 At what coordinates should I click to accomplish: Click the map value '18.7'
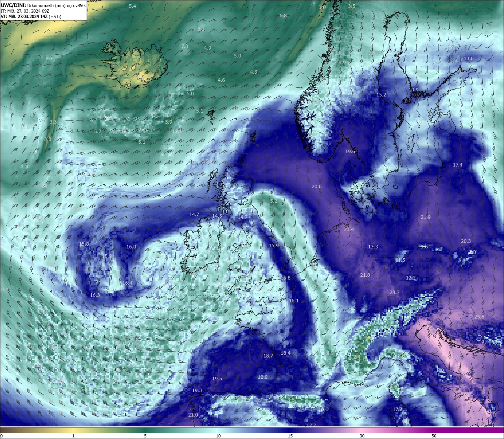click(x=268, y=356)
